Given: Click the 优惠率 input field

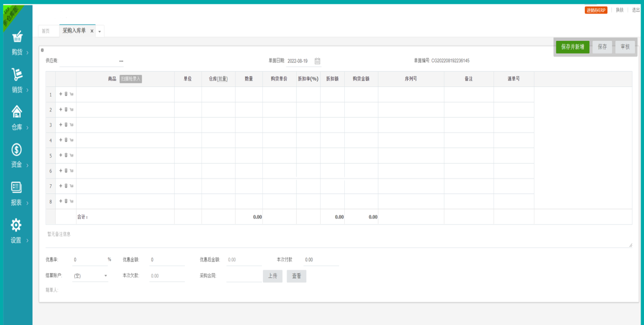Looking at the screenshot, I should pos(88,260).
